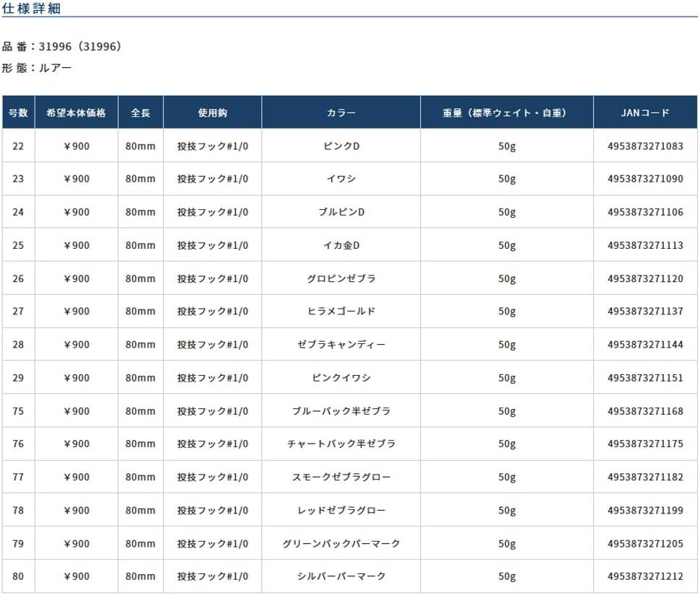
Task: Click number cell 22
Action: (x=18, y=146)
